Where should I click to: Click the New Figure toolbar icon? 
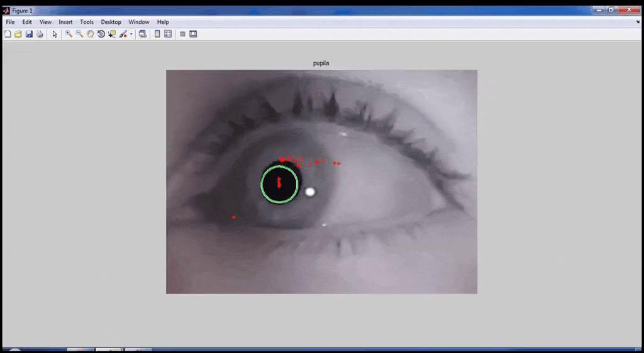[8, 34]
